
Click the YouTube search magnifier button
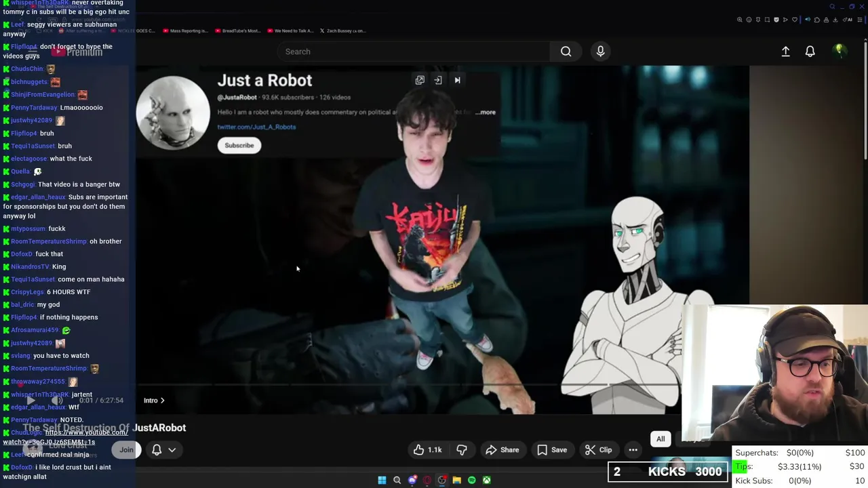(566, 52)
